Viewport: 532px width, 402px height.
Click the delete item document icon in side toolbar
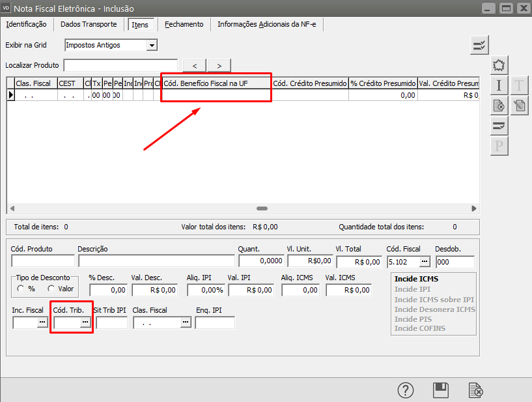[499, 106]
